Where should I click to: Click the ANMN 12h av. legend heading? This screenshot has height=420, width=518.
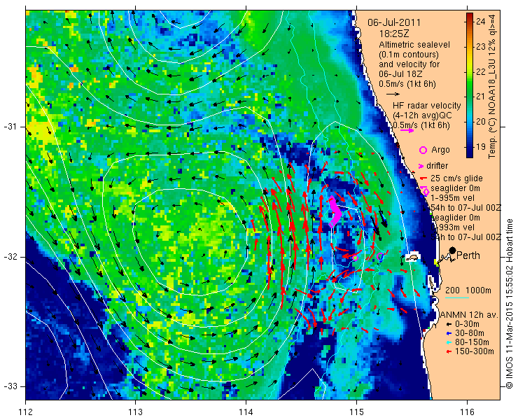[x=468, y=314]
